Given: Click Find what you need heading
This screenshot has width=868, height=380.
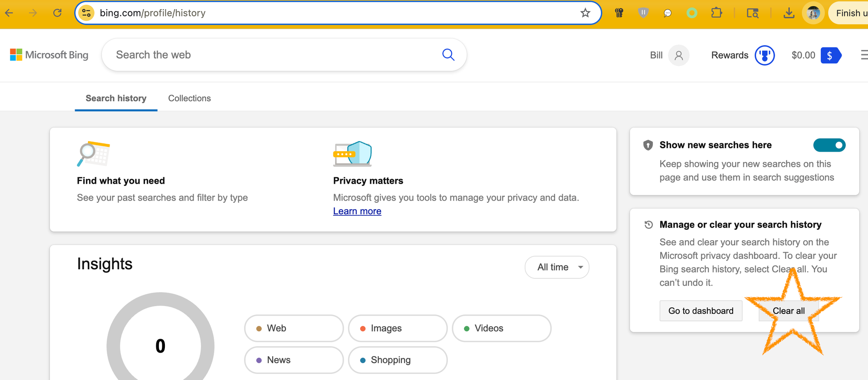Looking at the screenshot, I should (x=121, y=181).
